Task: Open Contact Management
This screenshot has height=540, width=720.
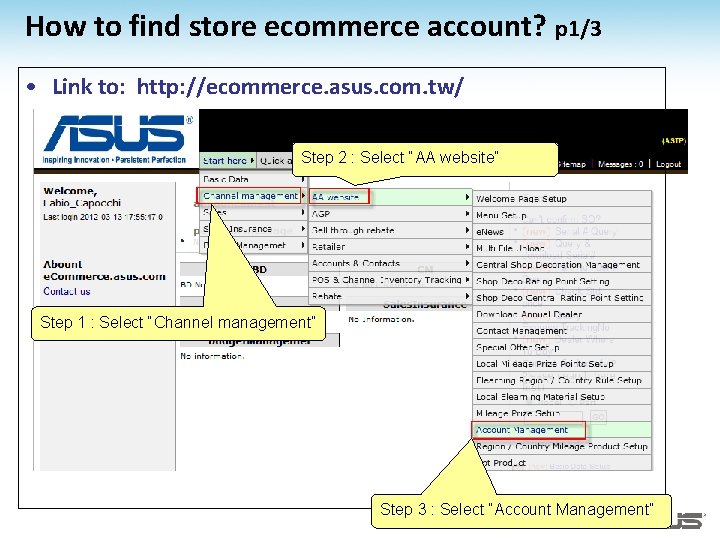Action: [562, 331]
